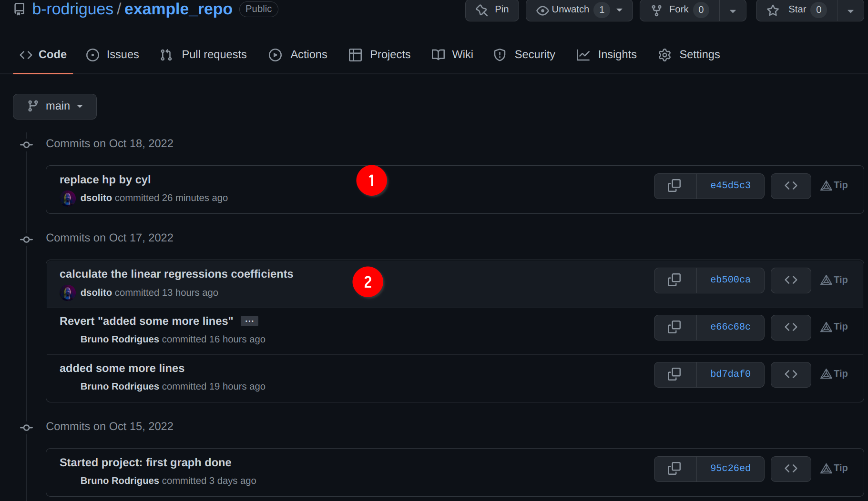Copy full SHA for commit e45d5c3
The width and height of the screenshot is (868, 501).
click(675, 186)
